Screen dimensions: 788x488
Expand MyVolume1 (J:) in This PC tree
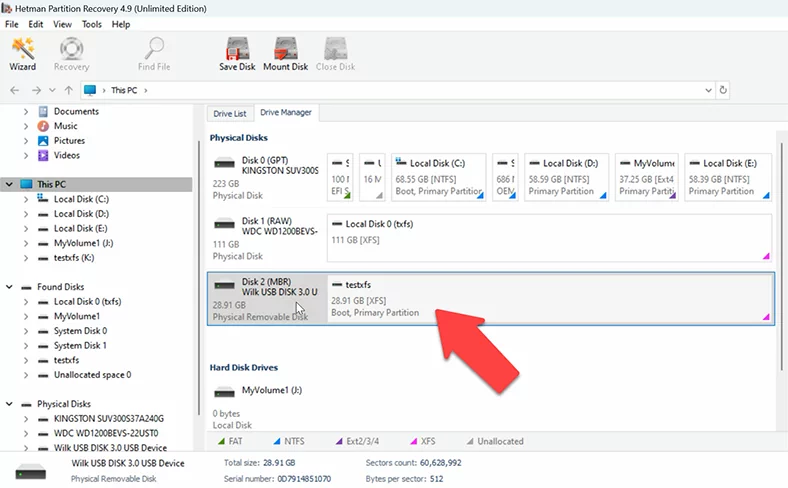click(26, 243)
